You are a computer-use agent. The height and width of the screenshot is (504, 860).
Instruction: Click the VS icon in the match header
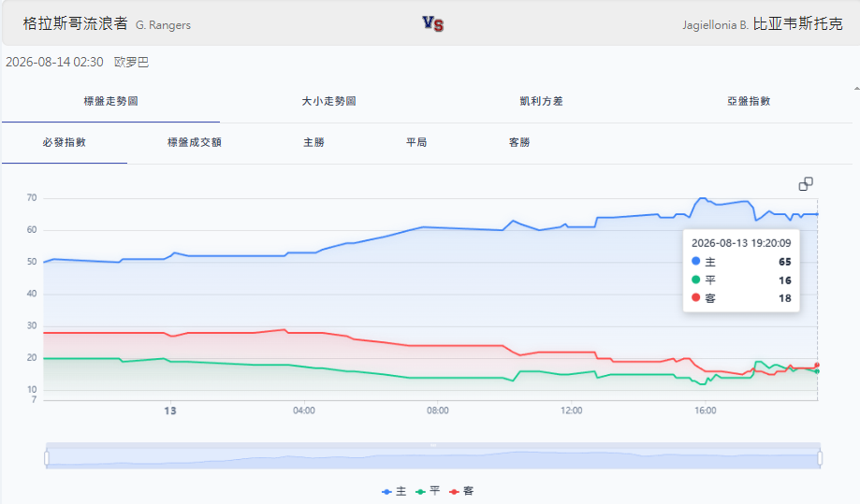tap(432, 23)
